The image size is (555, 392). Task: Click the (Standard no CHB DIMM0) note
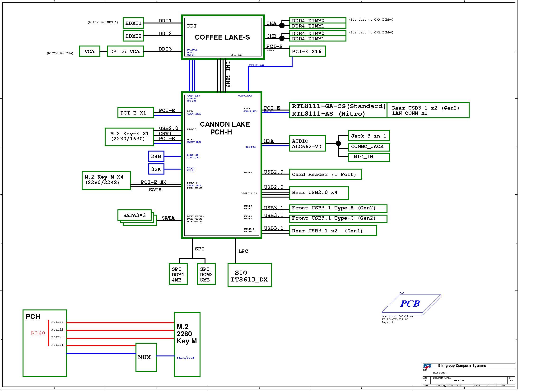click(x=371, y=32)
